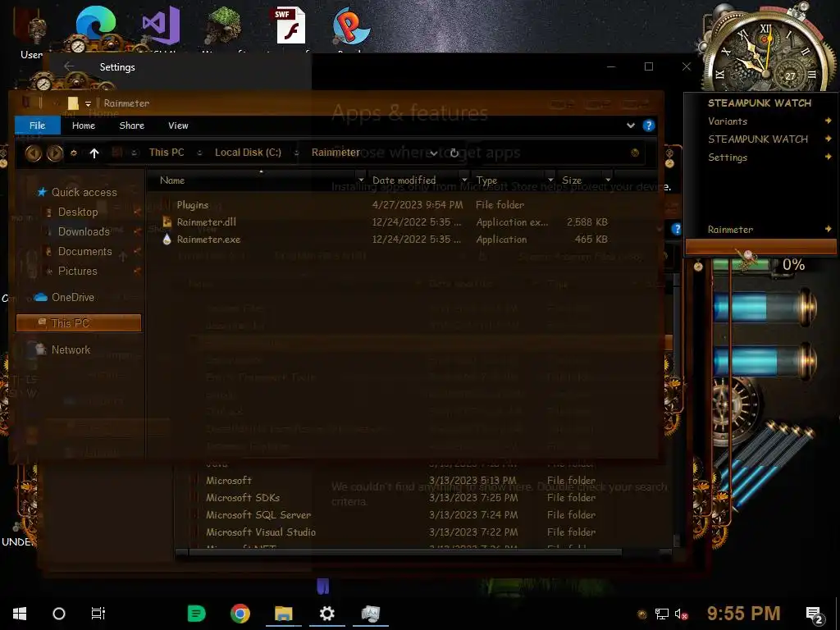This screenshot has height=630, width=840.
Task: Open the Name column filter dropdown
Action: [361, 180]
